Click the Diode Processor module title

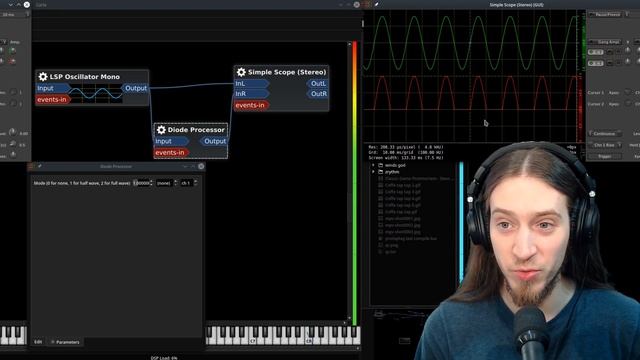tap(196, 130)
